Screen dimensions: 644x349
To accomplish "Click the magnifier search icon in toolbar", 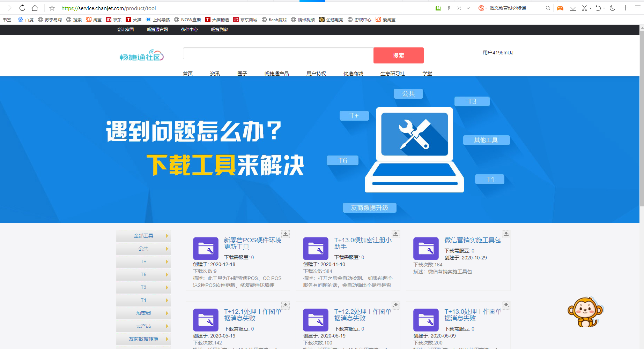I will point(548,8).
